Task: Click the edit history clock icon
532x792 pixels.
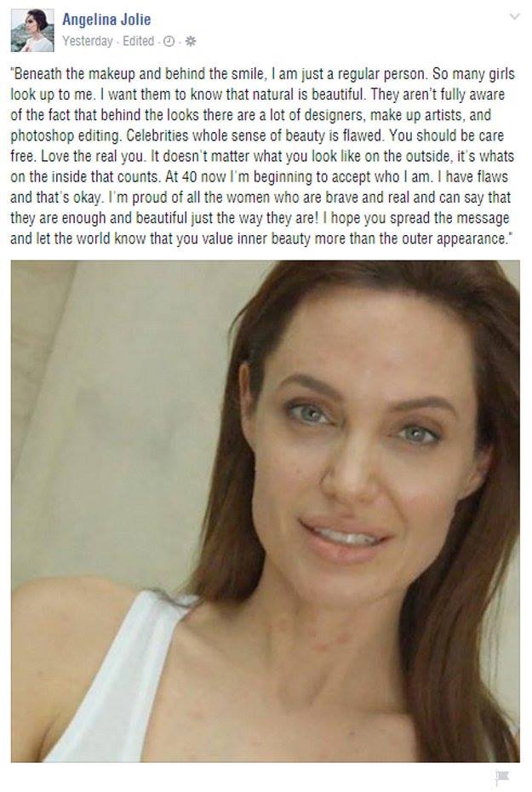Action: click(x=169, y=42)
